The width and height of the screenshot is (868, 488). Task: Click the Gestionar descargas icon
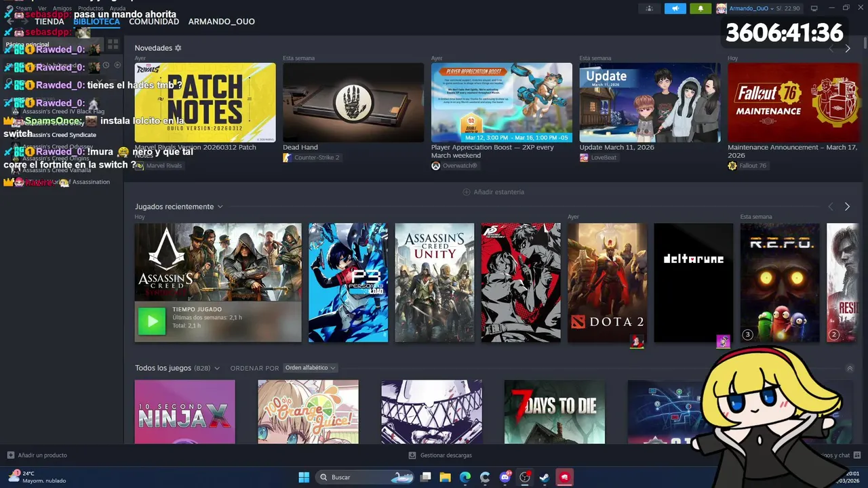tap(412, 455)
